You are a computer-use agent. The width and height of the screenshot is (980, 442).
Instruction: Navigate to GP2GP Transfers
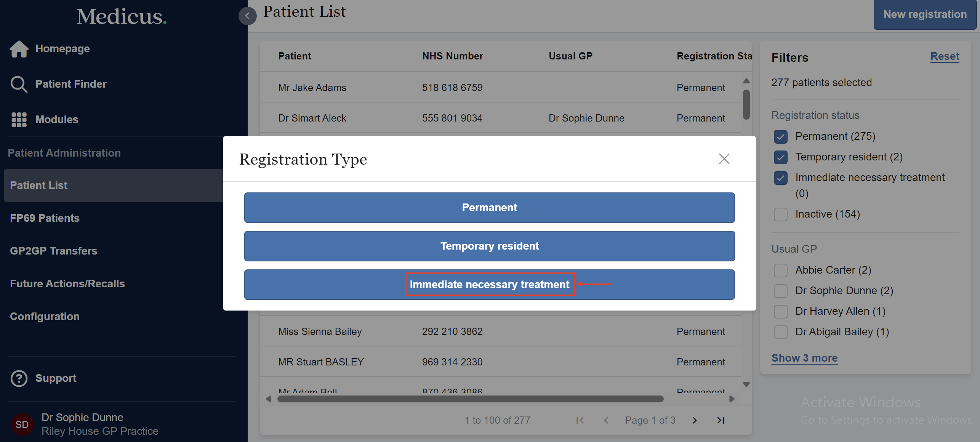coord(53,251)
